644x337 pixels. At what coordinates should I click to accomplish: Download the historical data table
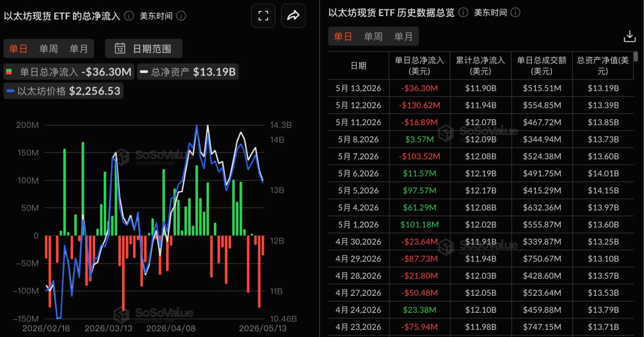coord(629,36)
